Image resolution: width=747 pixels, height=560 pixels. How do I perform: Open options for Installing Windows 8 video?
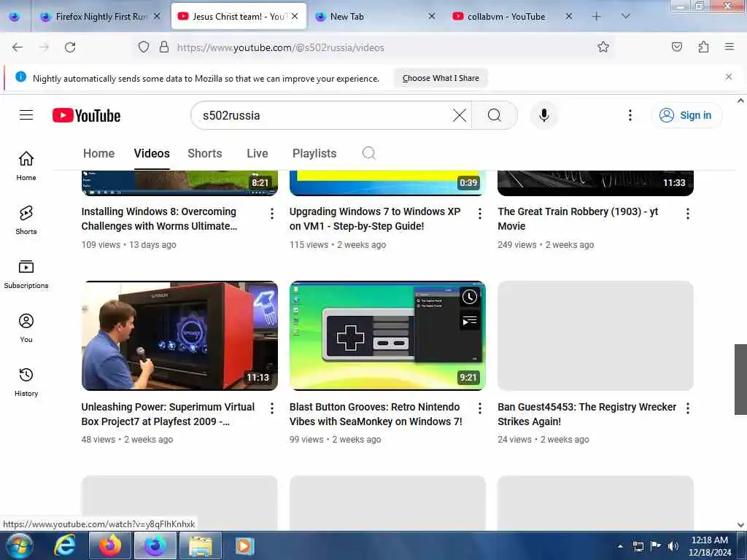(x=271, y=214)
